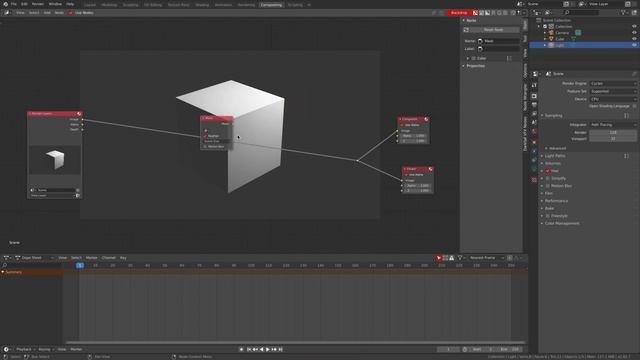Toggle Cube visibility eye in outliner
The height and width of the screenshot is (360, 640).
click(x=634, y=39)
